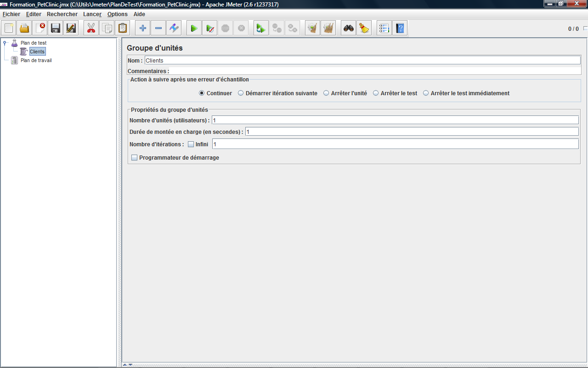
Task: Select the Clients thread group in tree
Action: [37, 52]
